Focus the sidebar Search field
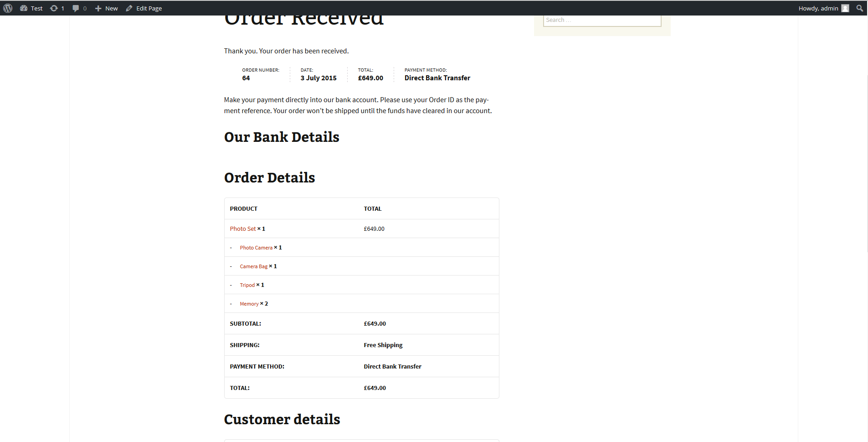The image size is (868, 442). [x=602, y=20]
